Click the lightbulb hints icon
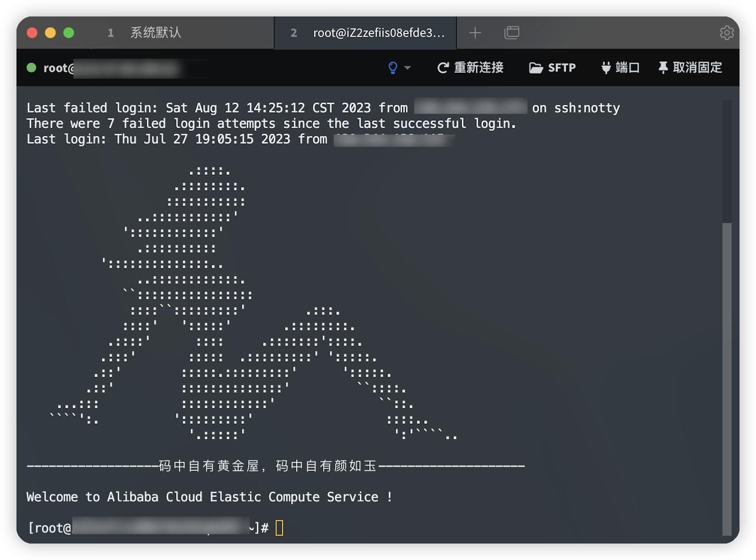This screenshot has width=756, height=560. click(393, 68)
